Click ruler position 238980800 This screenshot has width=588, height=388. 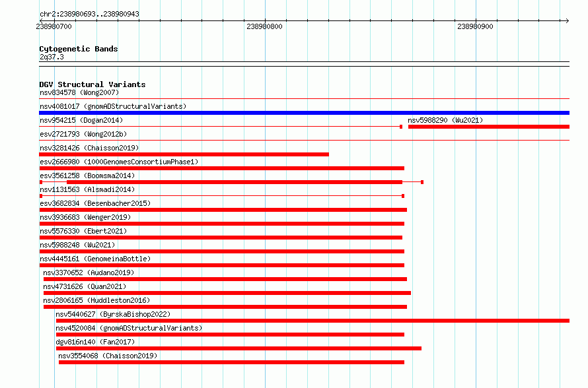[264, 26]
